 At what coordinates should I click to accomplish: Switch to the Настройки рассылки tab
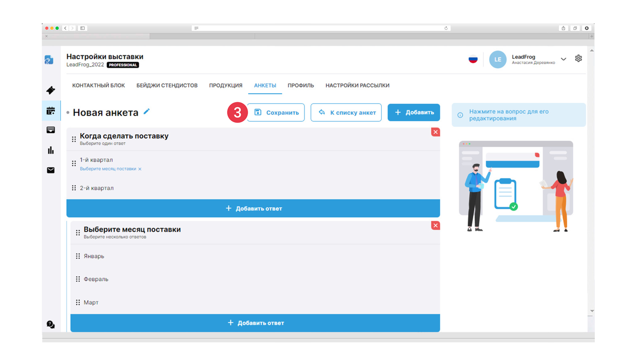(x=357, y=85)
